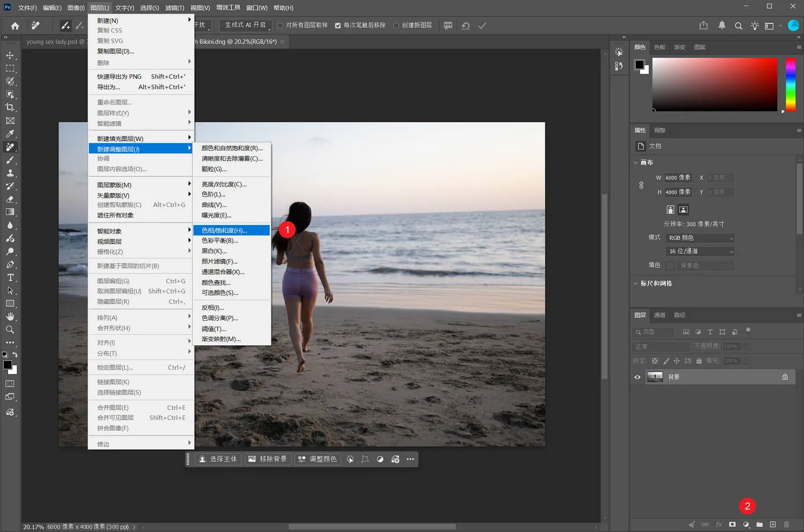
Task: Click the 移除背景 button
Action: (267, 459)
